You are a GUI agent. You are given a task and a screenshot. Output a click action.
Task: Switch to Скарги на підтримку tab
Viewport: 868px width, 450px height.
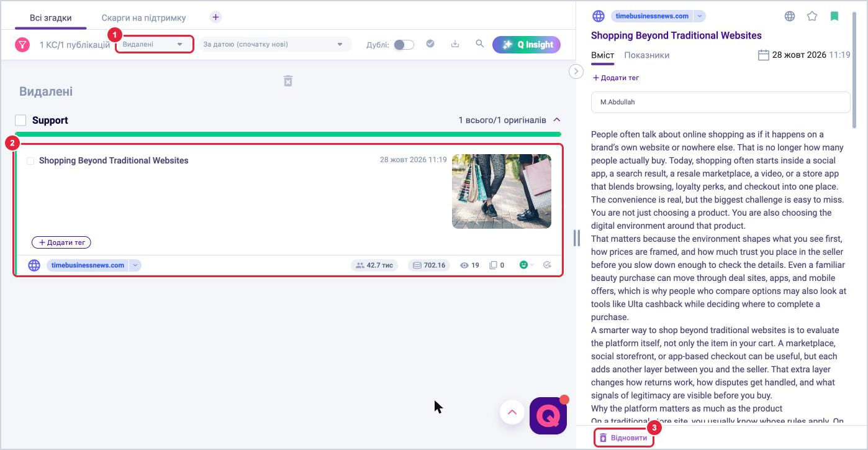click(144, 17)
